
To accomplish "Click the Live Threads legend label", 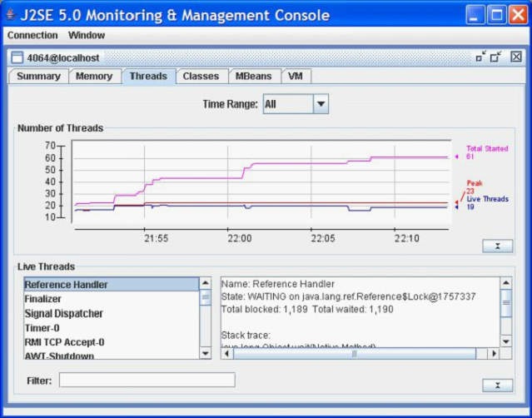I will [487, 199].
